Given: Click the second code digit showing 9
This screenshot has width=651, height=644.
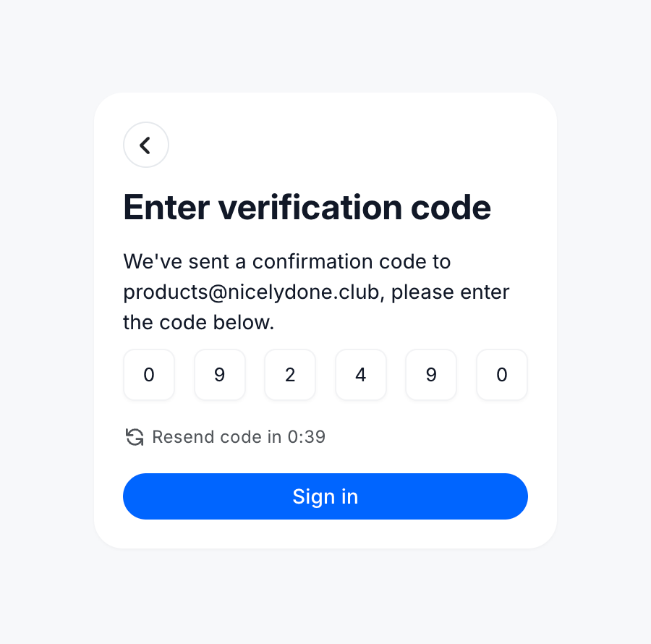Looking at the screenshot, I should 219,375.
